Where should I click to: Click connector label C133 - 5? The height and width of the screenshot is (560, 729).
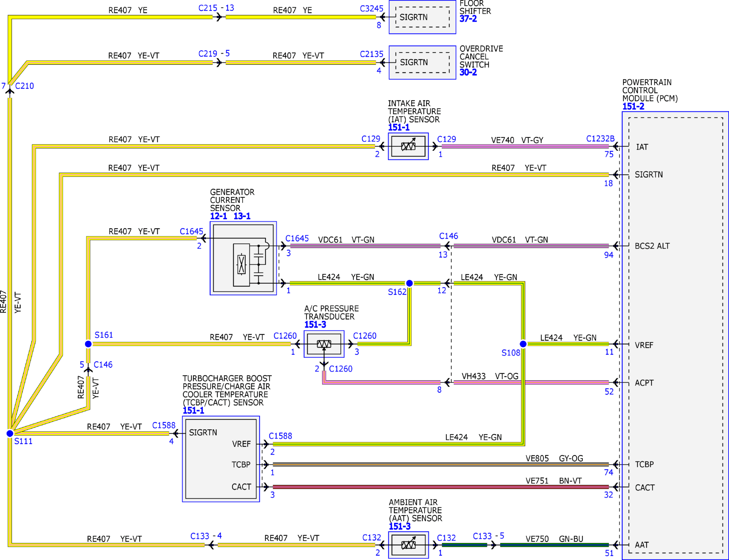(x=488, y=536)
